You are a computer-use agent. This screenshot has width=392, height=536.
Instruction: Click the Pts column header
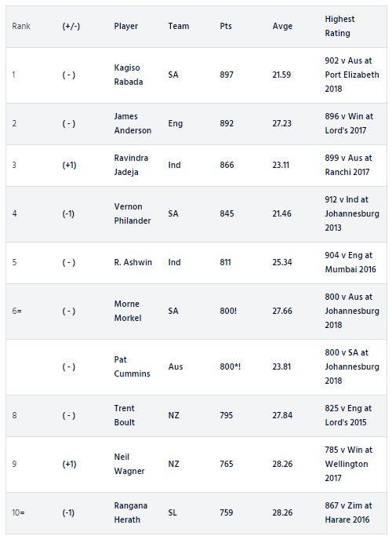click(226, 26)
